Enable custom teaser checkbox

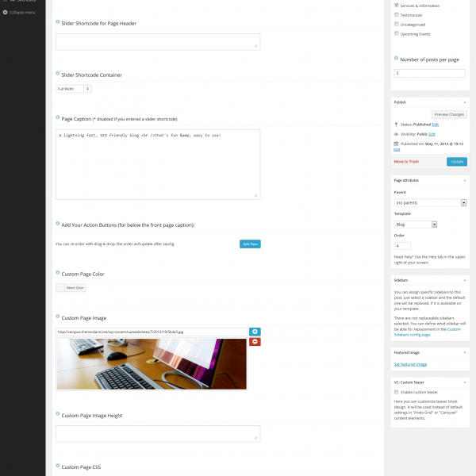(x=397, y=392)
